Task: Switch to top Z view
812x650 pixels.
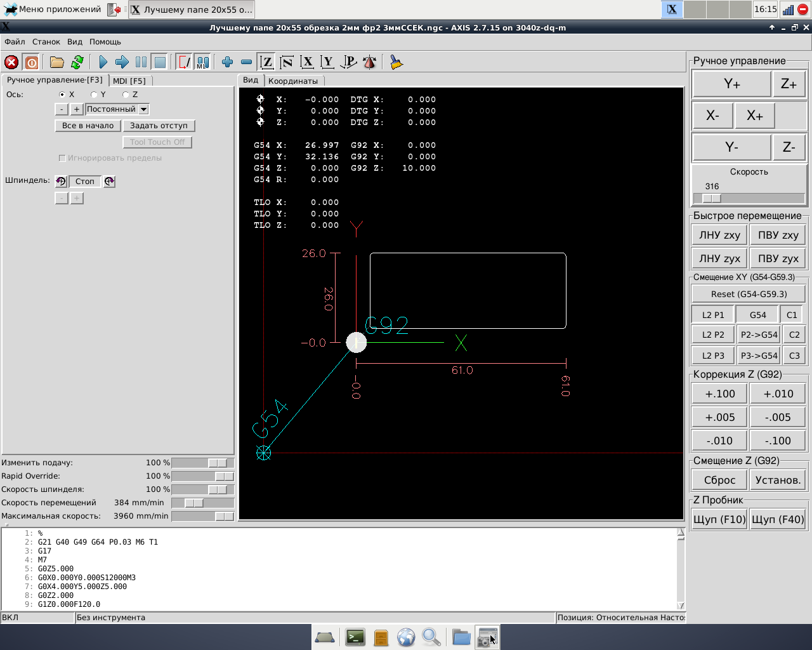Action: click(267, 62)
